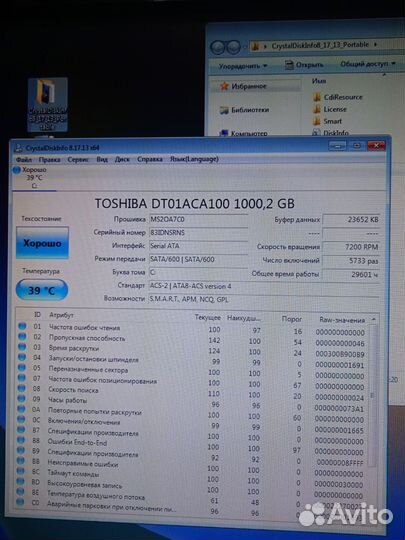Click the Порог column header
Viewport: 405px width, 540px height.
coord(292,319)
